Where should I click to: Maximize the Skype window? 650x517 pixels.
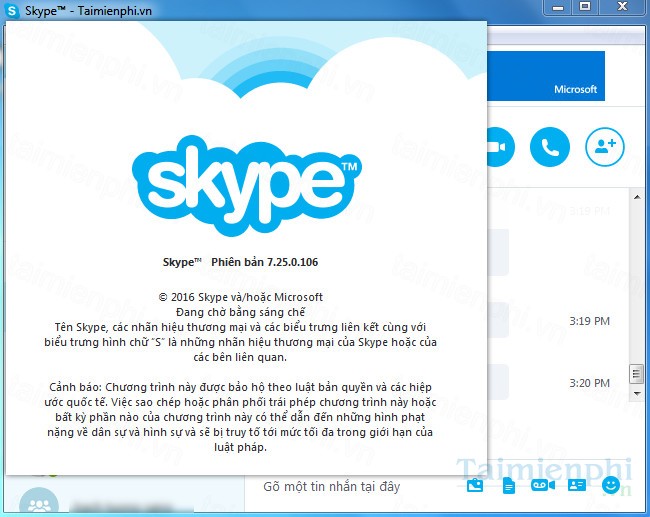tap(585, 7)
